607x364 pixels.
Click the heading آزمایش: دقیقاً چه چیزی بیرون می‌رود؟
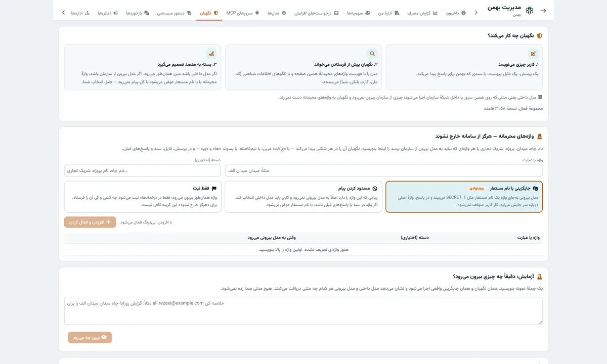494,277
